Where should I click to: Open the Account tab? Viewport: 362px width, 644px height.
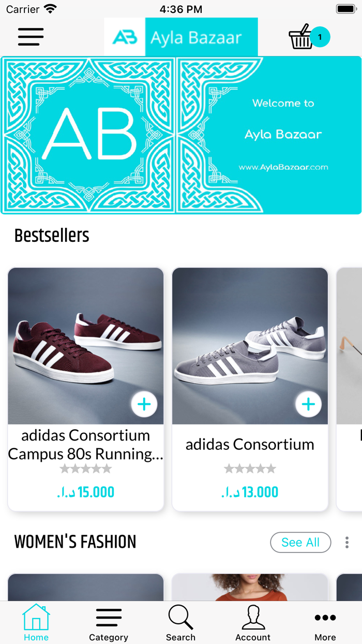click(253, 623)
